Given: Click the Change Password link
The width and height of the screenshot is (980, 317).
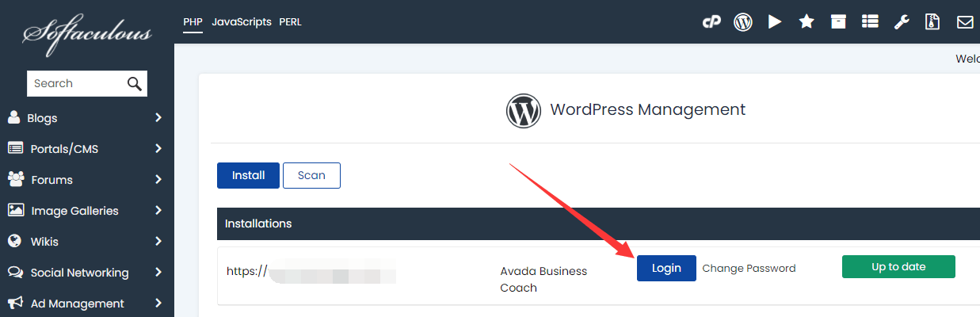Looking at the screenshot, I should coord(749,268).
